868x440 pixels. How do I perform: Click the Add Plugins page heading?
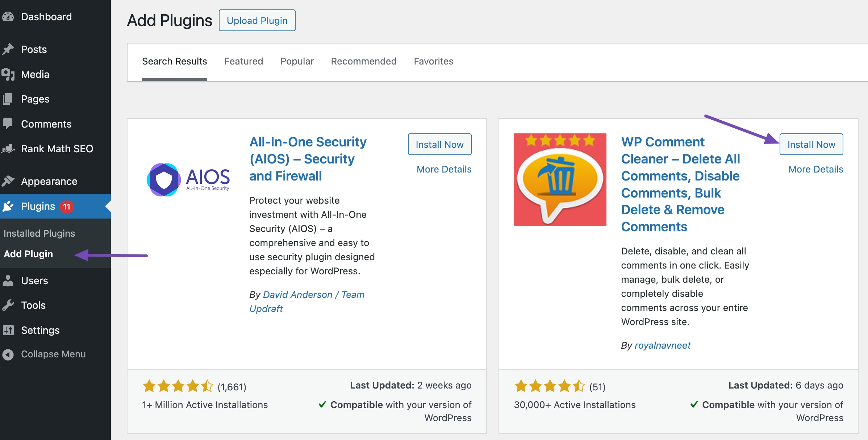click(170, 20)
